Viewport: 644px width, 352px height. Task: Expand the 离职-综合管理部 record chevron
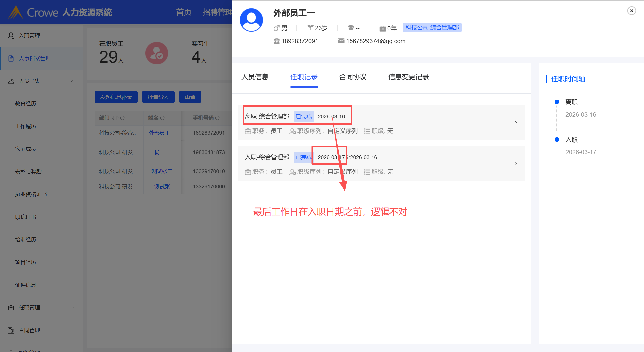pyautogui.click(x=516, y=123)
